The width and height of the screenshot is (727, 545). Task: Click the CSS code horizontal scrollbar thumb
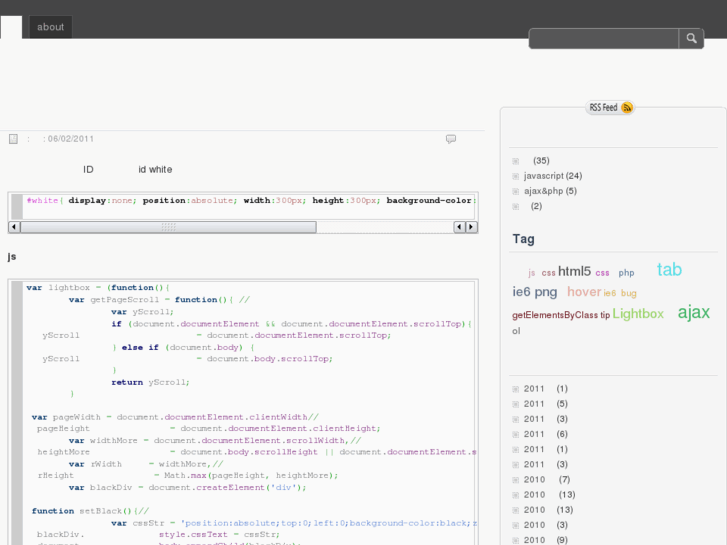coord(168,227)
